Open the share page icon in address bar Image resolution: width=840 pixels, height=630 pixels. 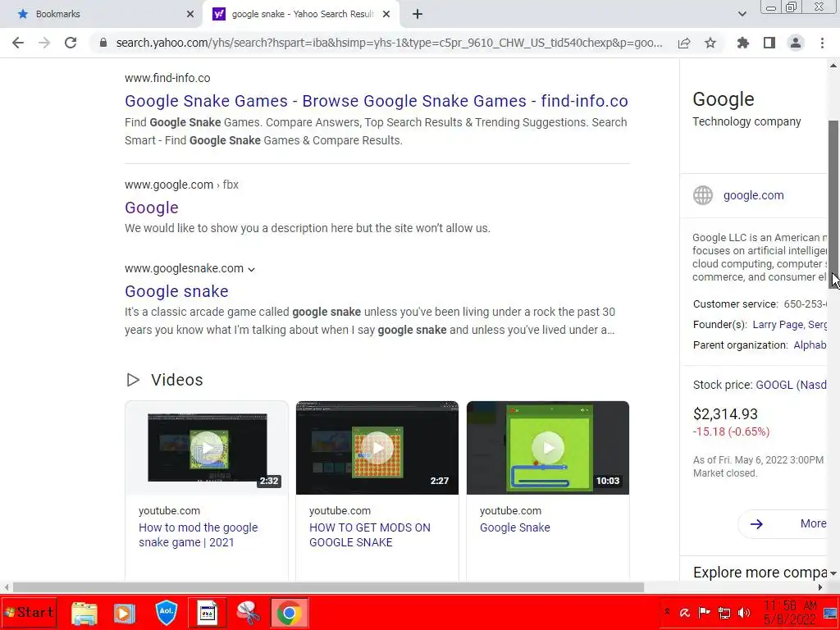tap(684, 43)
